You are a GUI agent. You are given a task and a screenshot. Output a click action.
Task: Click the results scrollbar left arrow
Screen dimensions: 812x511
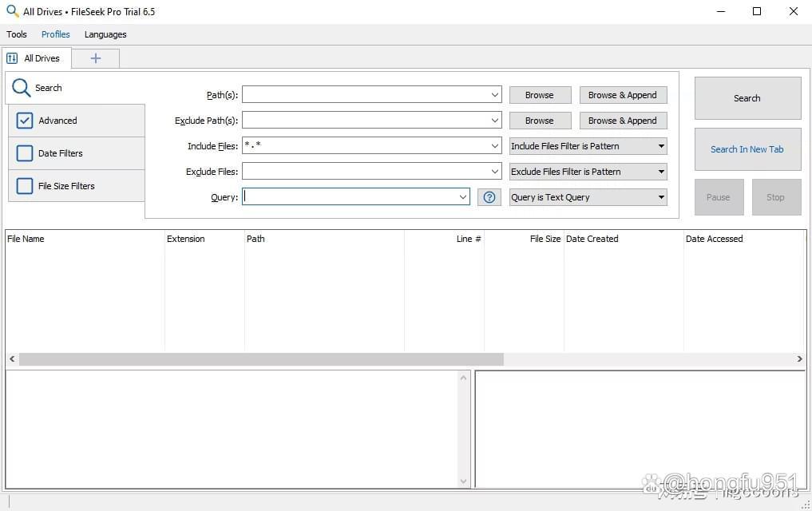pyautogui.click(x=13, y=358)
